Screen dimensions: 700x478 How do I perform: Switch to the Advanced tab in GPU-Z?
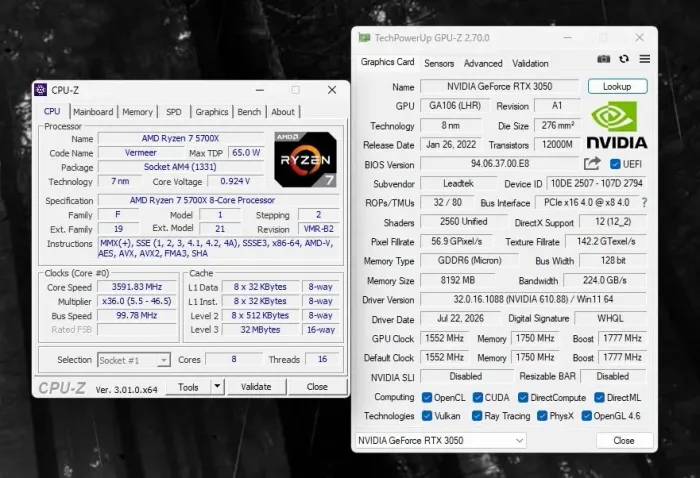483,63
